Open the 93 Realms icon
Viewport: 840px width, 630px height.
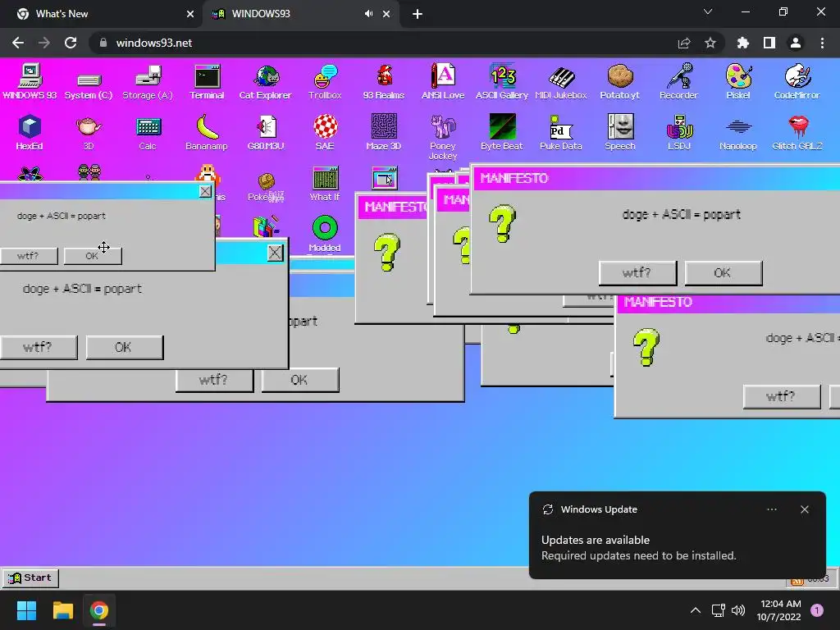tap(384, 82)
